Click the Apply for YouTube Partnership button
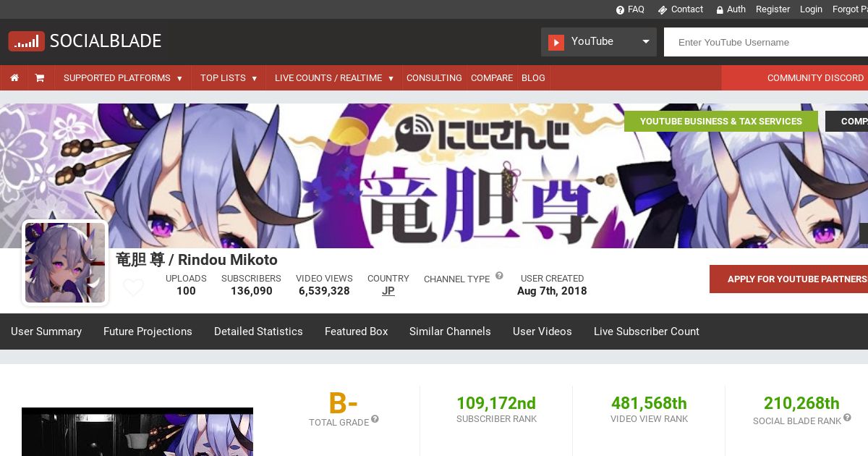The height and width of the screenshot is (456, 868). coord(788,279)
